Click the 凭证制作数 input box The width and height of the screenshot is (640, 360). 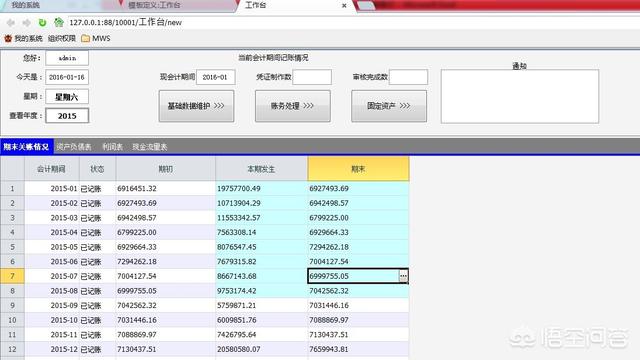(312, 77)
